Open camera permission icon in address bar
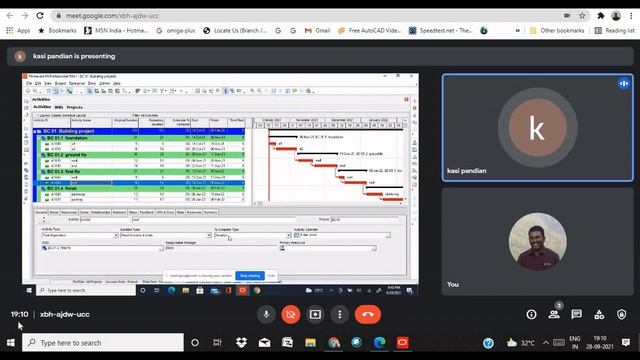 pos(567,16)
